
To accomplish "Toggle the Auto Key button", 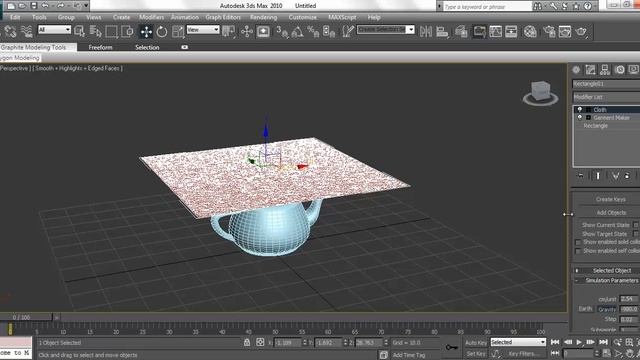I will tap(476, 342).
